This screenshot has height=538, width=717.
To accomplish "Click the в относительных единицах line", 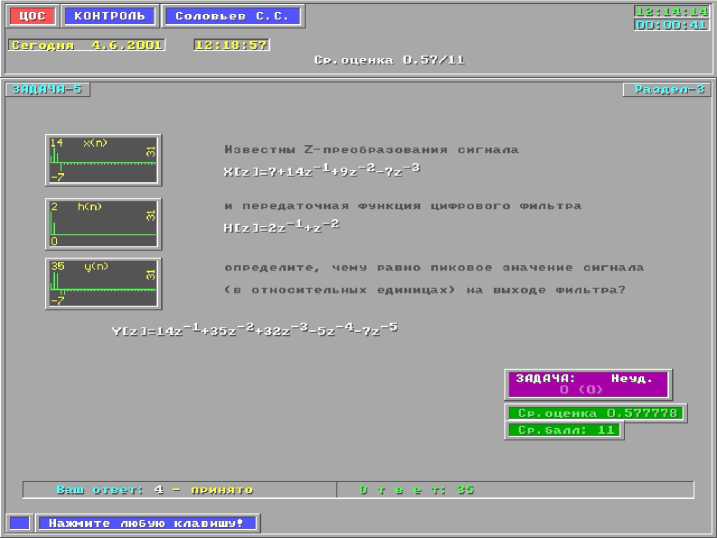I will [425, 290].
